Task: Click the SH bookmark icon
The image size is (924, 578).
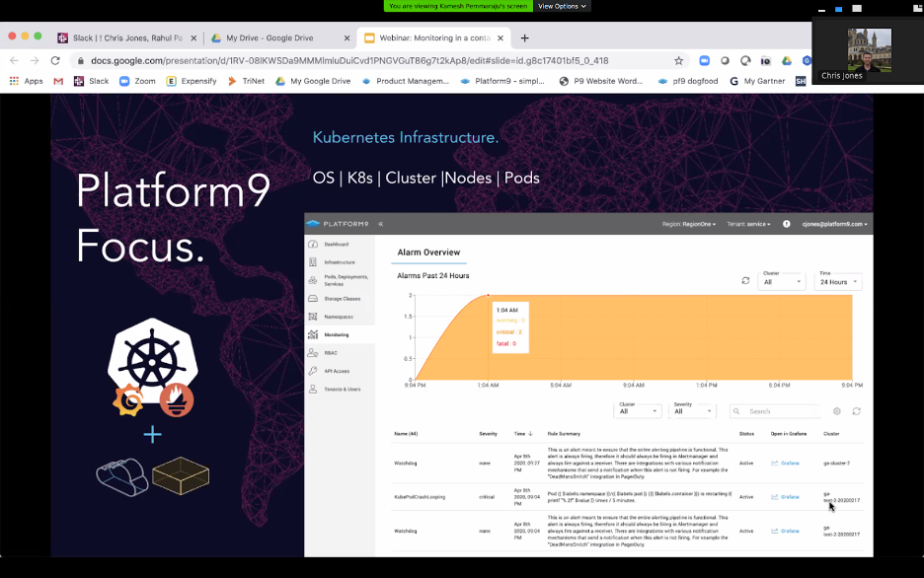Action: [x=801, y=81]
